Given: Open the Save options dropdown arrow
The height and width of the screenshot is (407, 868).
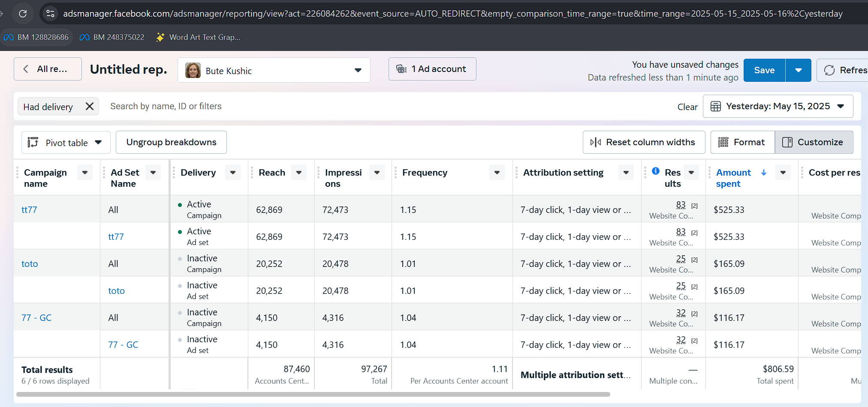Looking at the screenshot, I should (x=798, y=70).
